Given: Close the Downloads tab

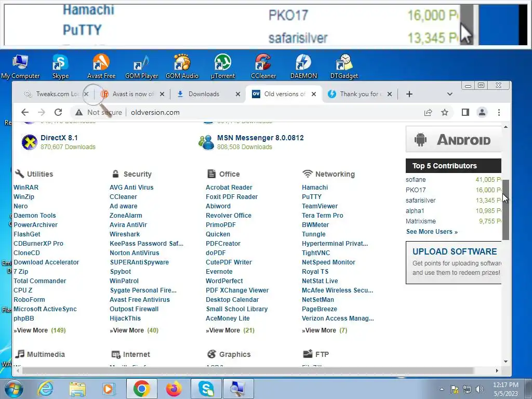Looking at the screenshot, I should click(238, 94).
